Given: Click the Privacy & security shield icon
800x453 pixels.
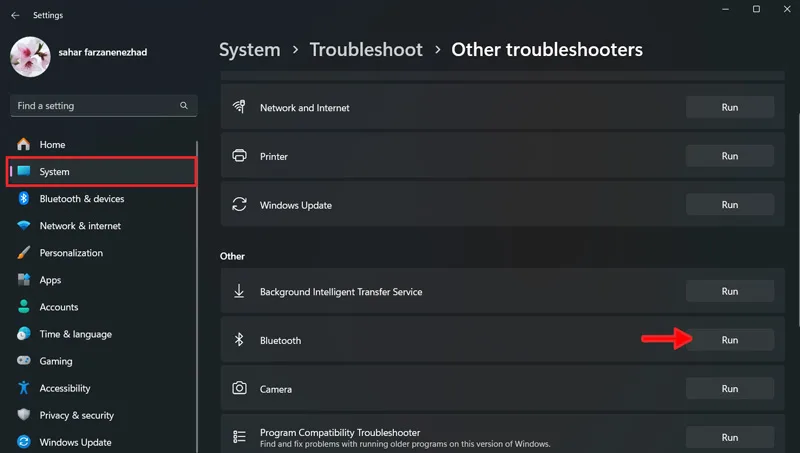Looking at the screenshot, I should [23, 415].
